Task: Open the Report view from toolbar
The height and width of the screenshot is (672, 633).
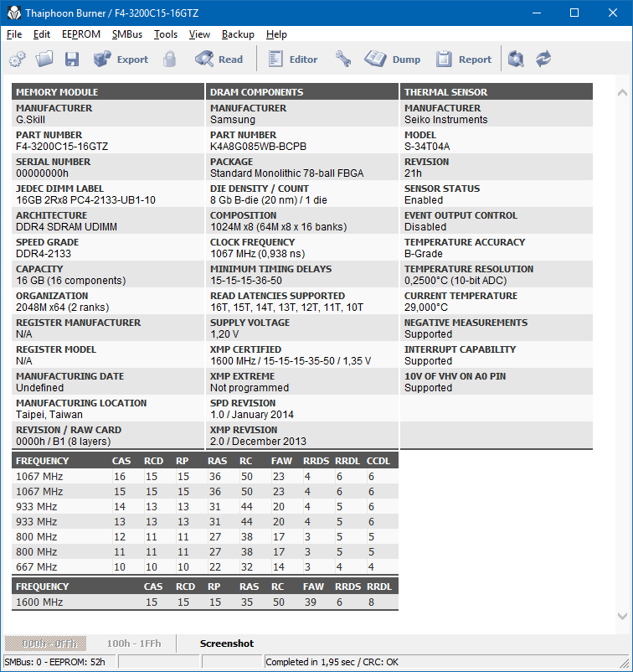Action: pyautogui.click(x=464, y=59)
